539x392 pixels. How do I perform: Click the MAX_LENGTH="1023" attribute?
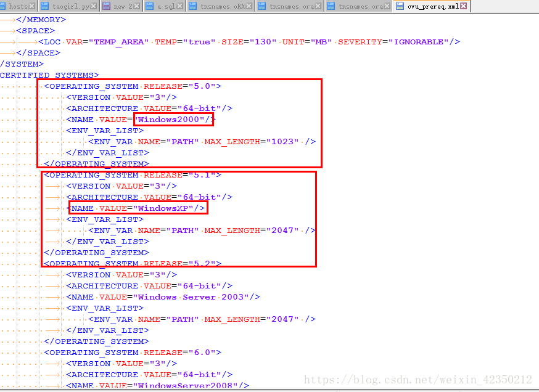tap(252, 142)
